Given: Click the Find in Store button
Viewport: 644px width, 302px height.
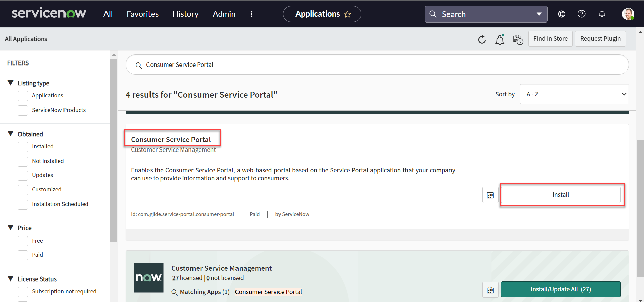Looking at the screenshot, I should [550, 39].
